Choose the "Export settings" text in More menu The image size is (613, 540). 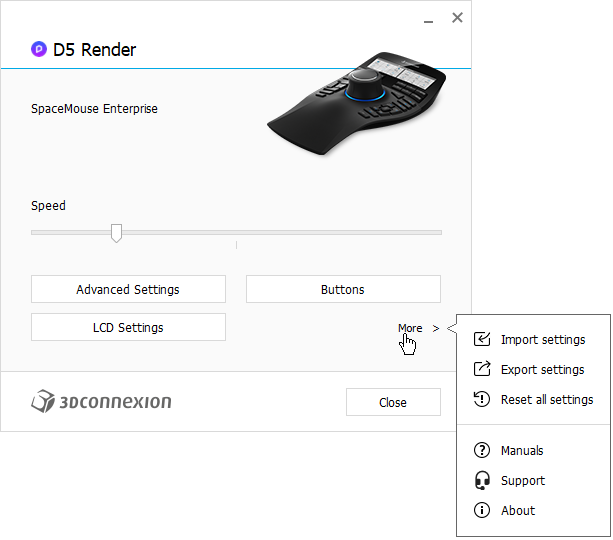[x=542, y=369]
